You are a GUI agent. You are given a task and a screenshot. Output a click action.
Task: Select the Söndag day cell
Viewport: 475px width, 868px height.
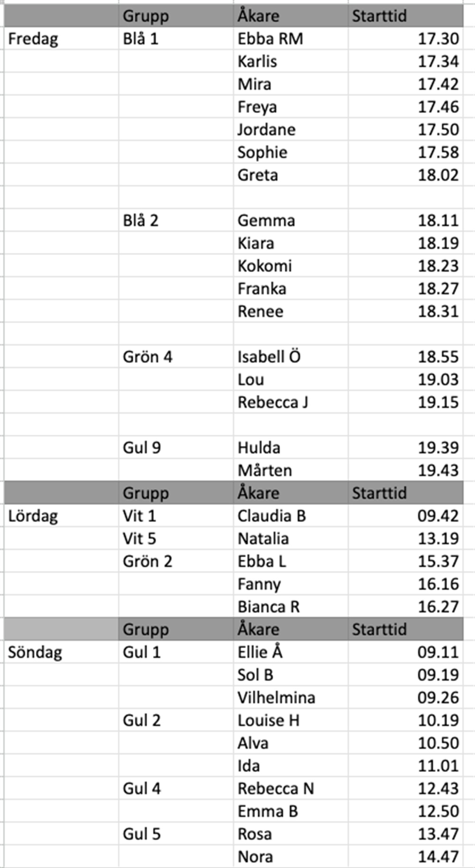click(35, 653)
